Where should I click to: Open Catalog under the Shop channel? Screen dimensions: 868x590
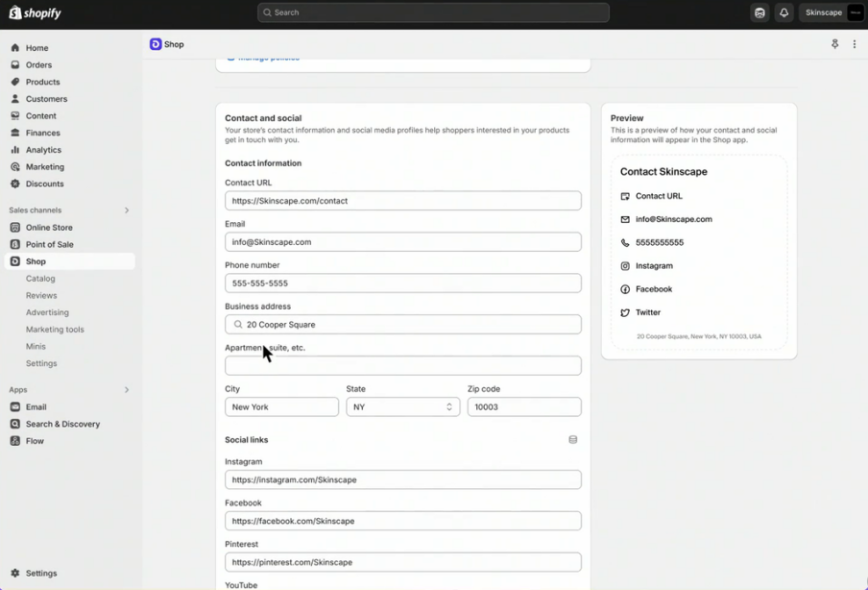40,279
